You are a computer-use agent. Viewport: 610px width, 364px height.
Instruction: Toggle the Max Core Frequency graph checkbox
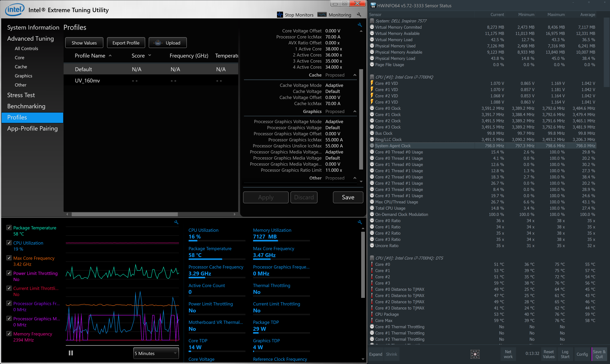tap(9, 258)
